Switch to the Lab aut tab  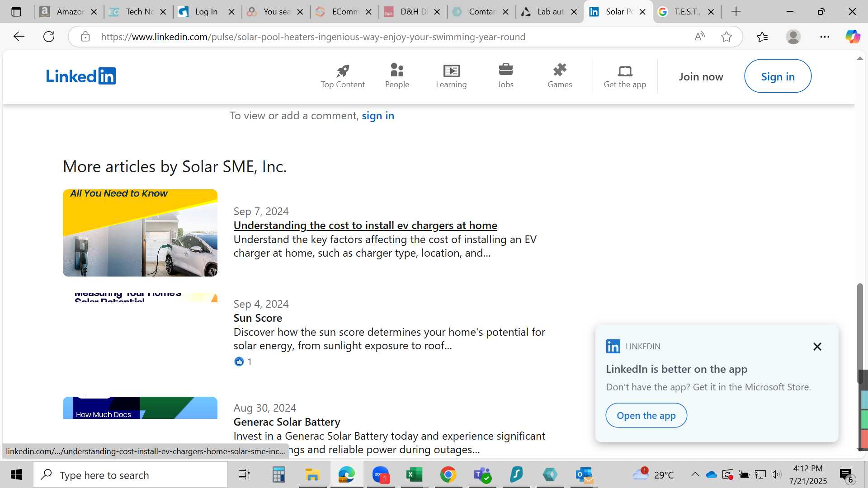pyautogui.click(x=550, y=12)
